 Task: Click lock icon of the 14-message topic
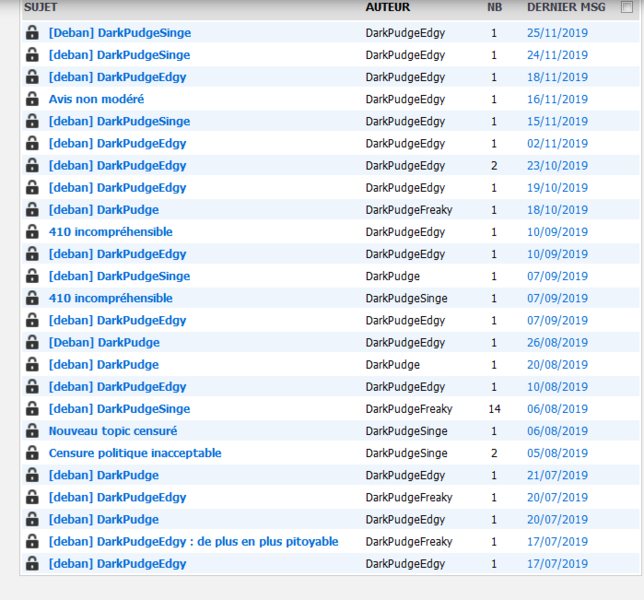(x=32, y=409)
